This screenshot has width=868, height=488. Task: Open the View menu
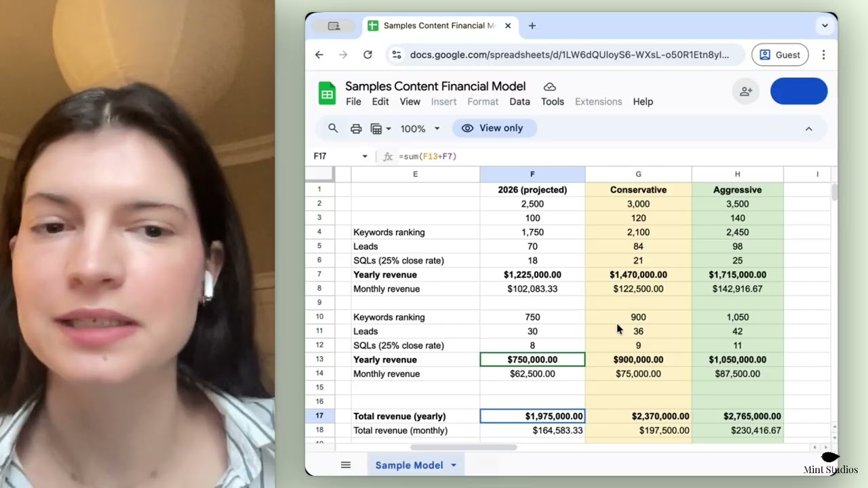(410, 102)
